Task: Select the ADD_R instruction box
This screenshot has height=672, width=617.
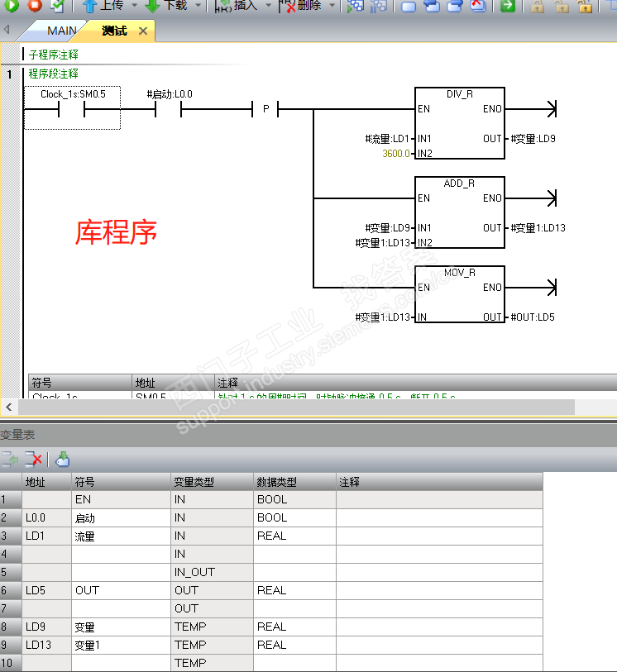Action: click(460, 212)
